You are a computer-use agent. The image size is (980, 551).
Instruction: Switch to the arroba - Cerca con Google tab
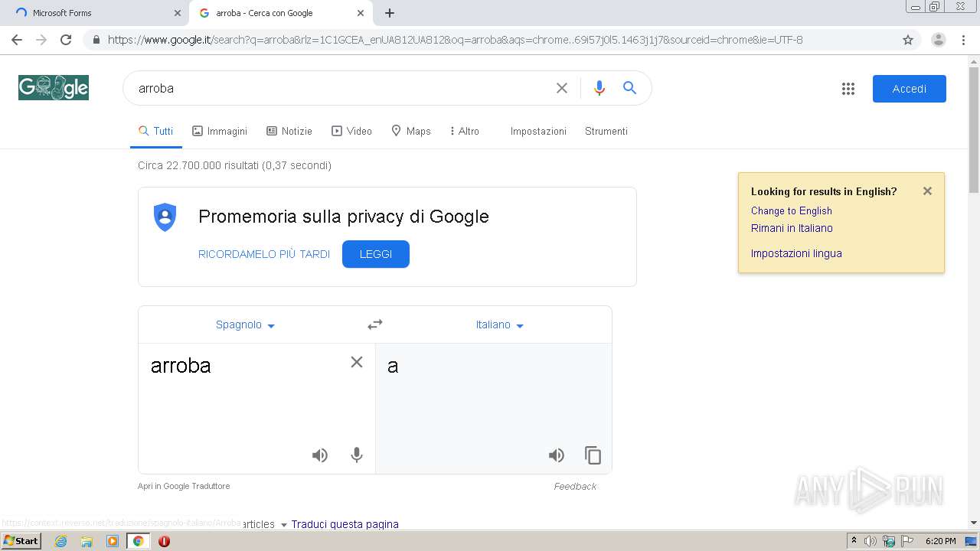281,13
